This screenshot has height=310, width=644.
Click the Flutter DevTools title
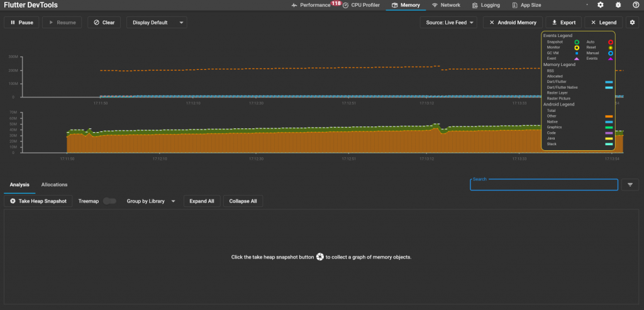[x=30, y=5]
